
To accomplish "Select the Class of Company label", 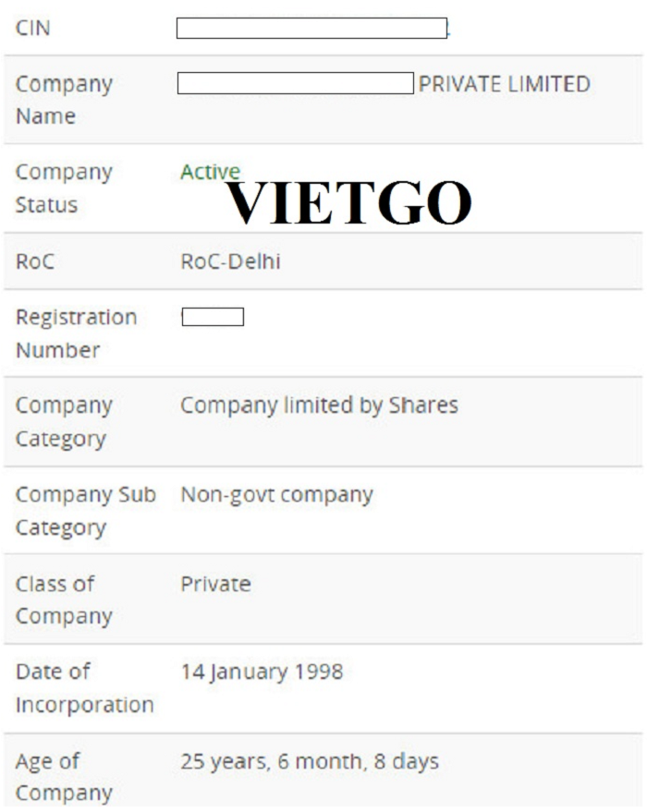I will (64, 600).
